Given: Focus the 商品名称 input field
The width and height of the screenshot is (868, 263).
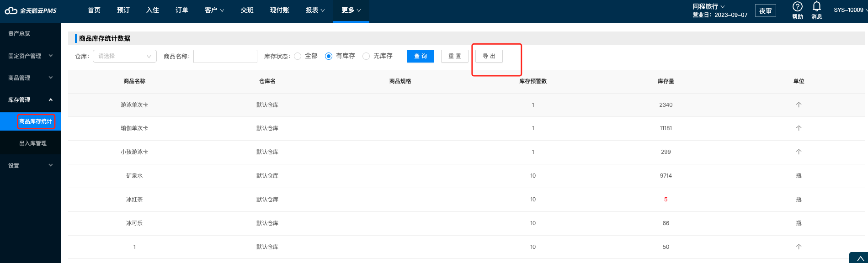Looking at the screenshot, I should coord(225,56).
